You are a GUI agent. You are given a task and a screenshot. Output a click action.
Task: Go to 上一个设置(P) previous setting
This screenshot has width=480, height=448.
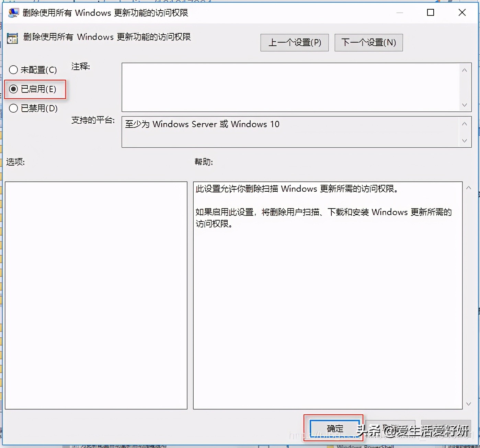coord(295,43)
